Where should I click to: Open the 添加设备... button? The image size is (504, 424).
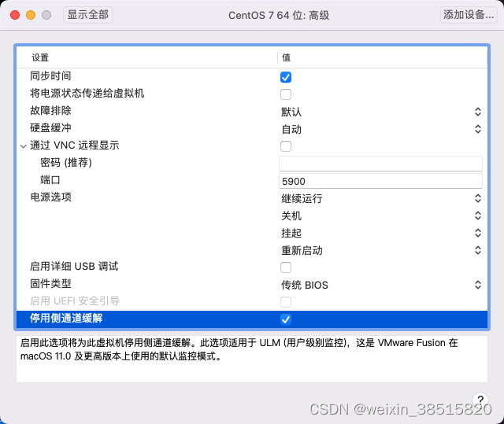tap(469, 15)
